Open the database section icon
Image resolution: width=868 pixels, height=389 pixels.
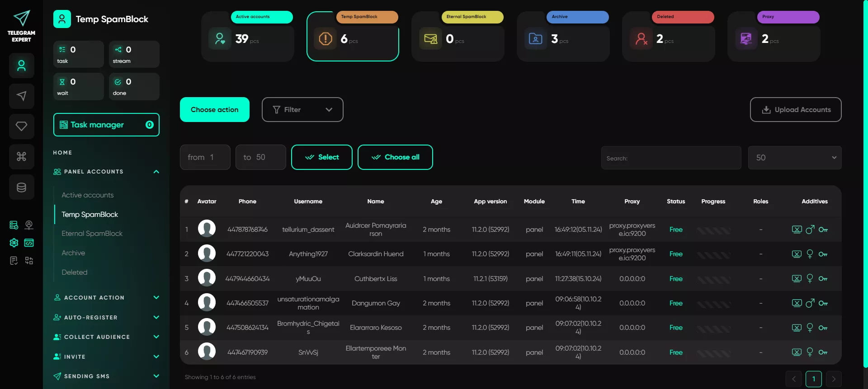21,187
